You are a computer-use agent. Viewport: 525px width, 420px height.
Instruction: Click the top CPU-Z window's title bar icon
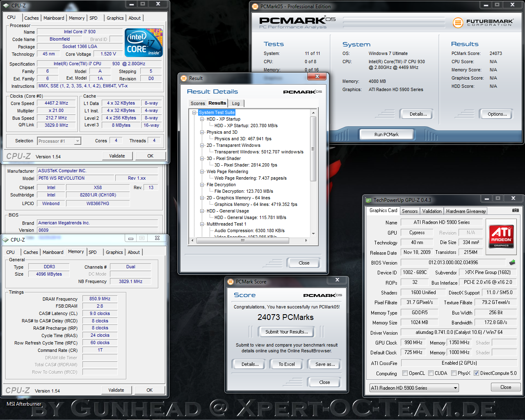6,6
